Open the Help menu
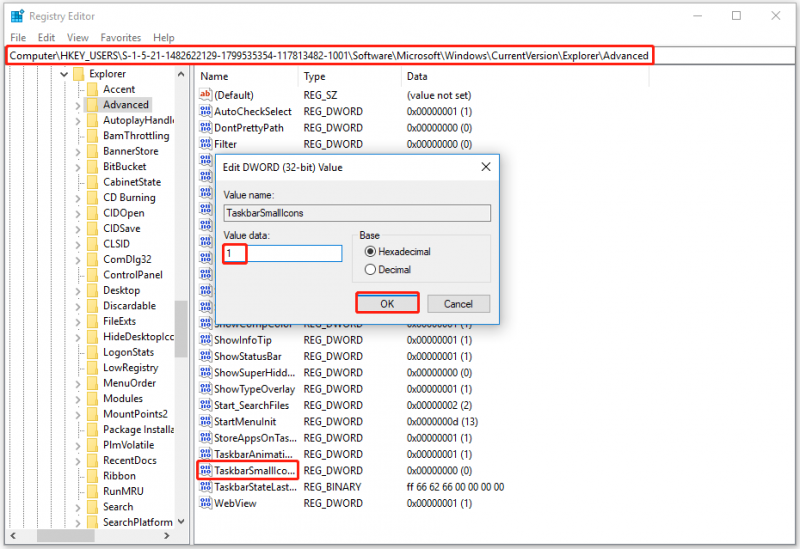 164,38
